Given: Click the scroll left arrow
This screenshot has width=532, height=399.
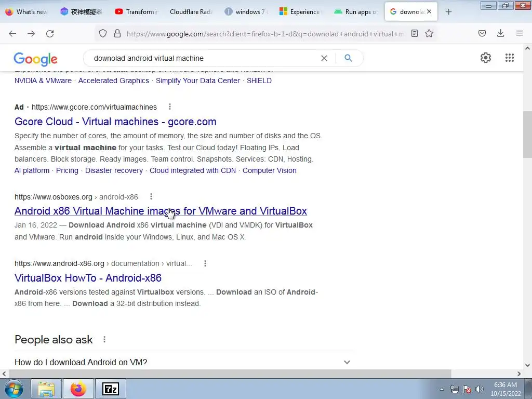Looking at the screenshot, I should pos(4,374).
